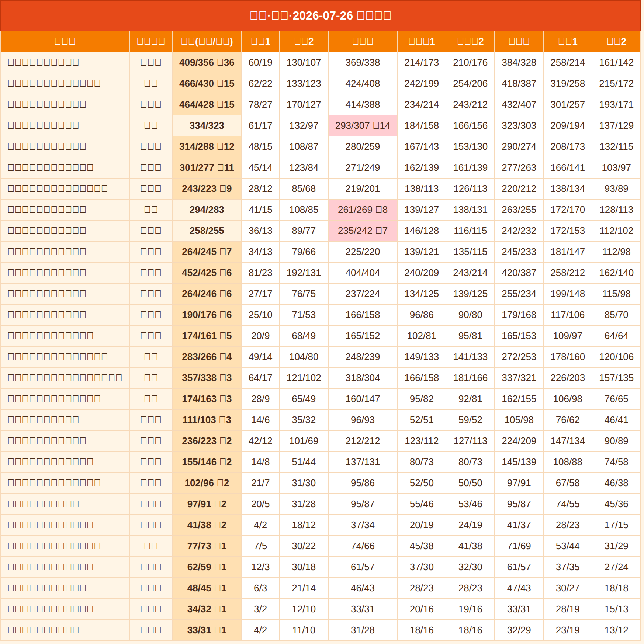
Task: Click the cell showing 384/328
Action: (x=519, y=62)
